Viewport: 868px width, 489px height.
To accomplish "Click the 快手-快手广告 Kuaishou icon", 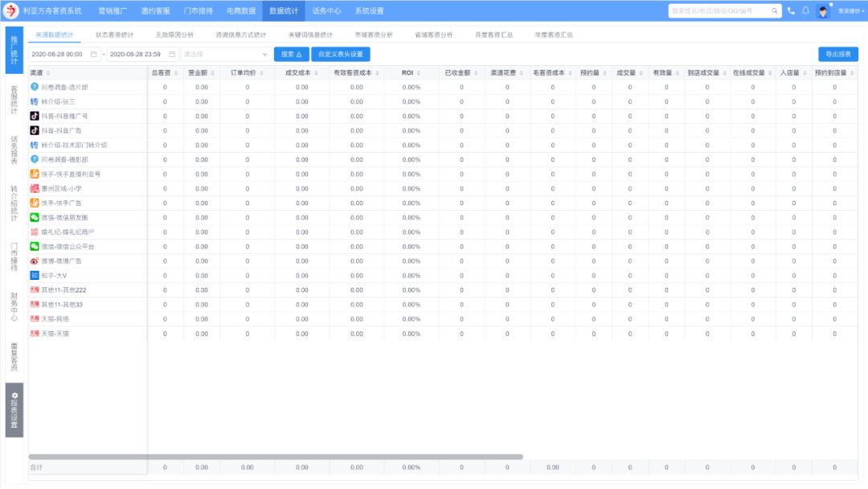I will click(x=35, y=203).
